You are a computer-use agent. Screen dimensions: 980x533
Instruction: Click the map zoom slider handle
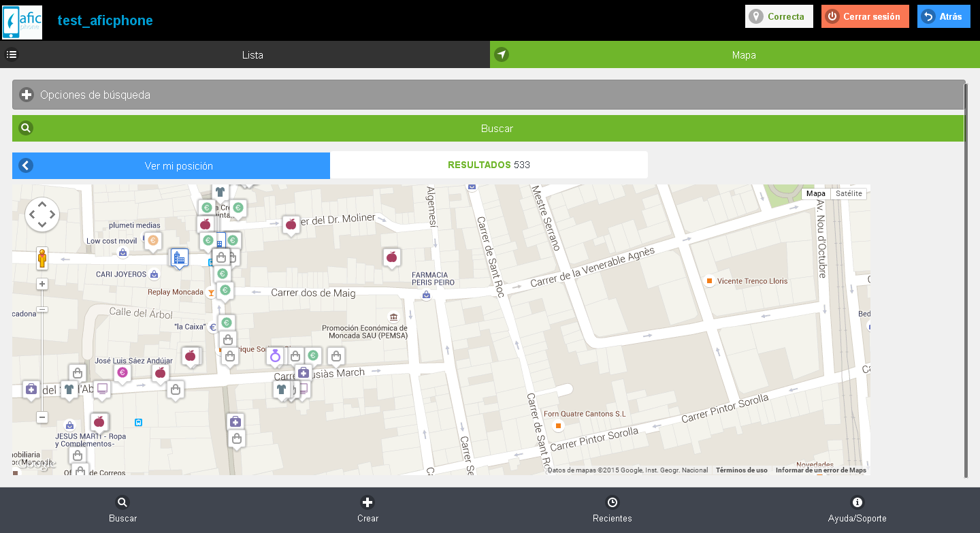tap(42, 310)
